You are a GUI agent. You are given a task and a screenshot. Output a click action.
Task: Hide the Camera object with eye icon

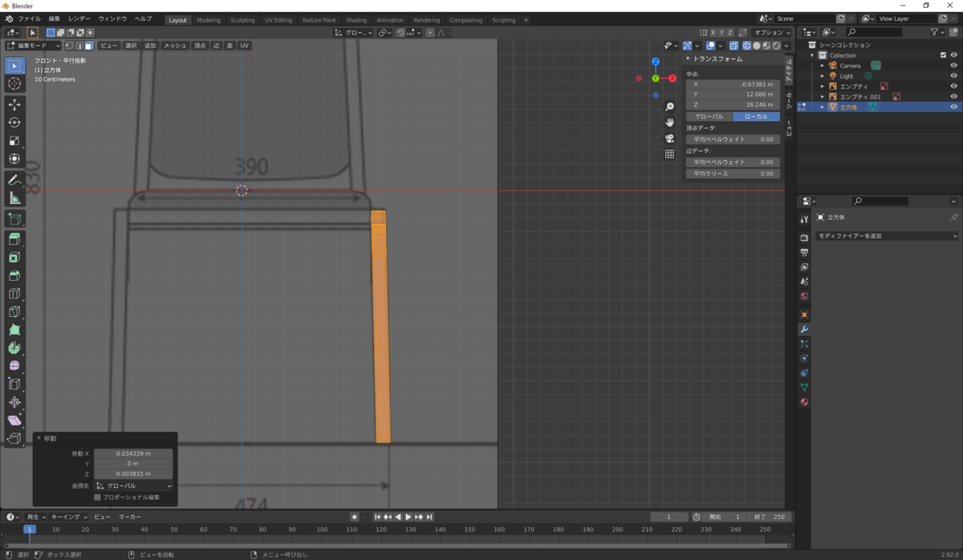tap(954, 66)
